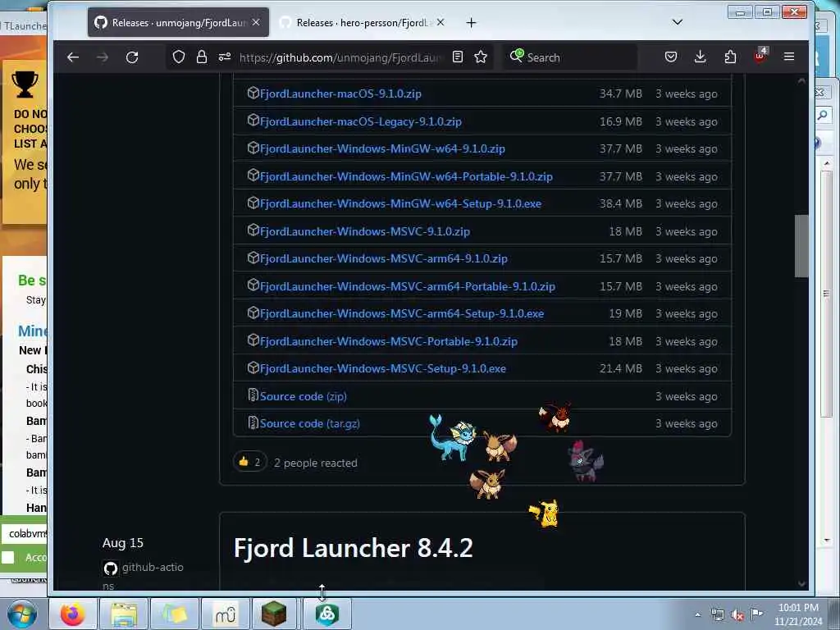Download FjordLauncher-macOS-Legacy-9.1.0.zip
840x630 pixels.
(361, 121)
